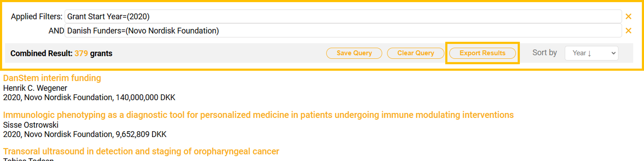Remove the Grant Start Year filter

click(x=628, y=17)
